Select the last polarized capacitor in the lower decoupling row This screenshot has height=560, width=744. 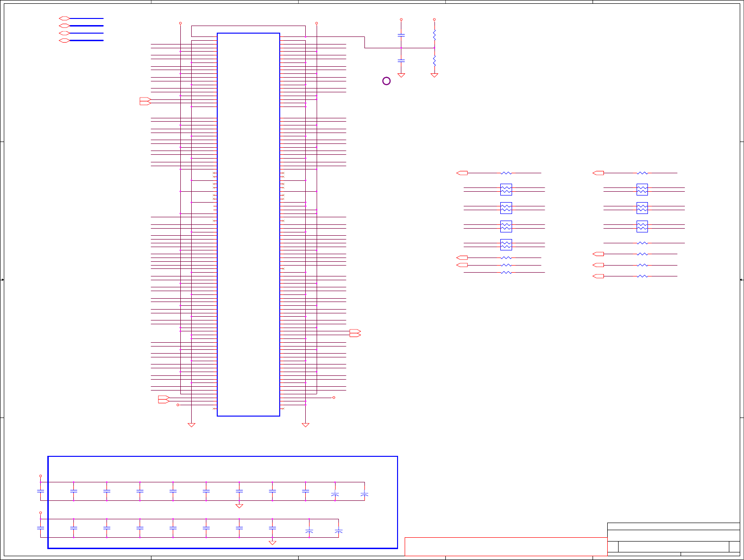(339, 531)
